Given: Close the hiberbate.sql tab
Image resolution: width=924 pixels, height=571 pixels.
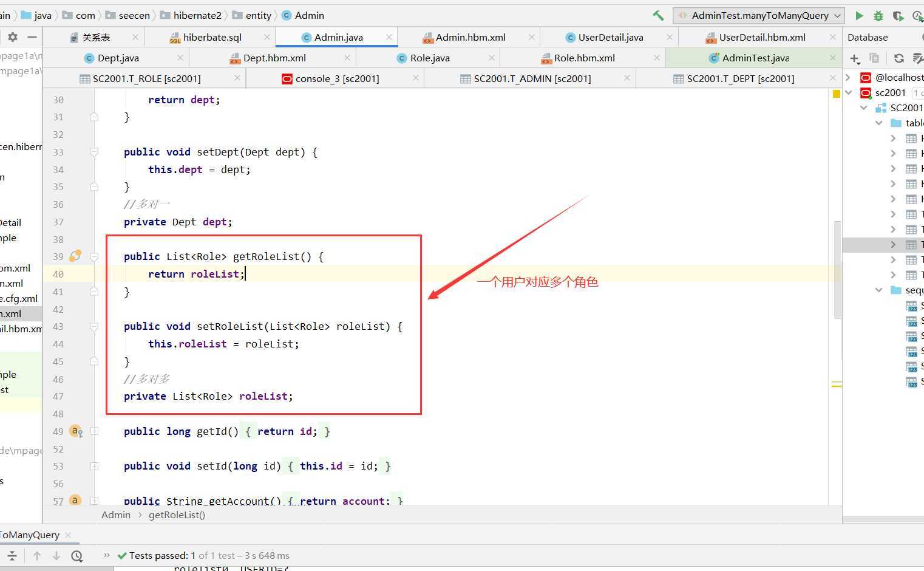Looking at the screenshot, I should tap(267, 37).
